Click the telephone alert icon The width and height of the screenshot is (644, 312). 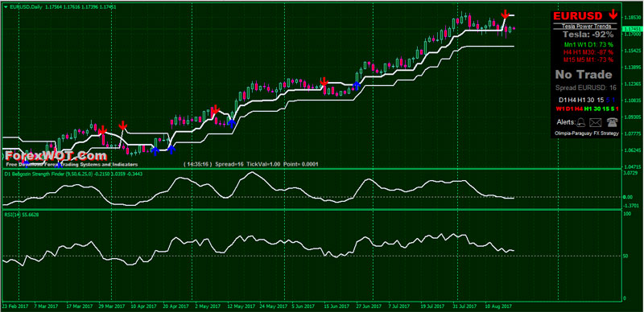pos(613,121)
